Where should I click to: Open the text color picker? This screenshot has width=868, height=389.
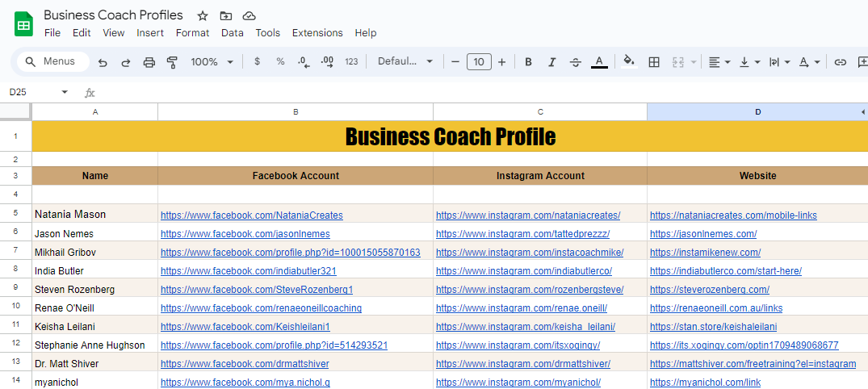pos(599,62)
